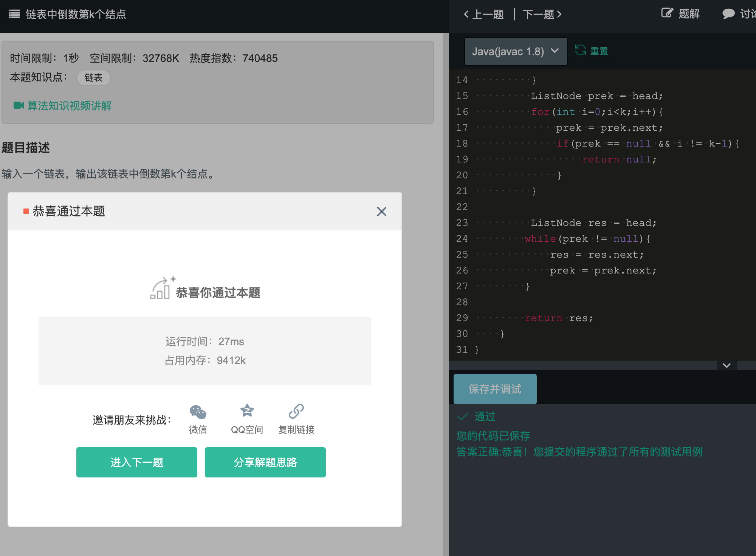Click the 分享解题思路 button
Viewport: 756px width, 556px height.
coord(265,462)
